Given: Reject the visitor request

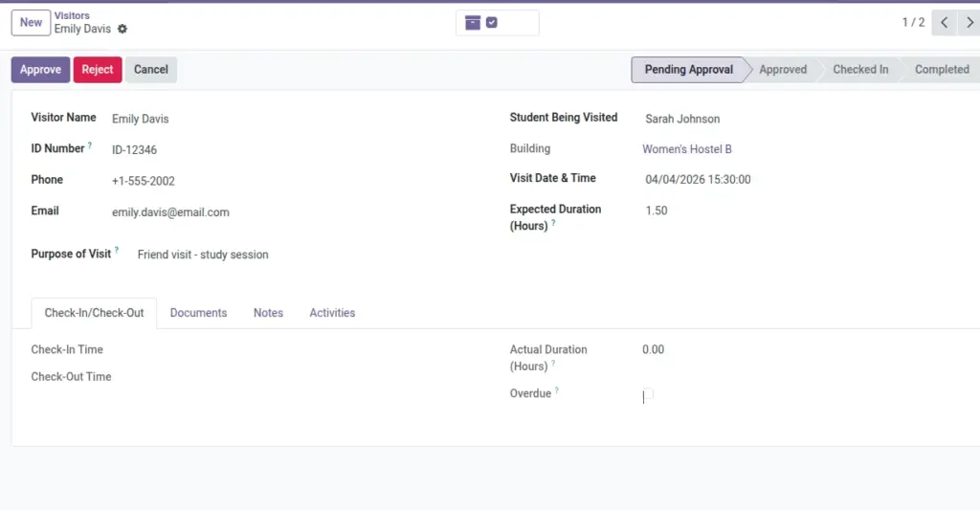Looking at the screenshot, I should (x=98, y=70).
